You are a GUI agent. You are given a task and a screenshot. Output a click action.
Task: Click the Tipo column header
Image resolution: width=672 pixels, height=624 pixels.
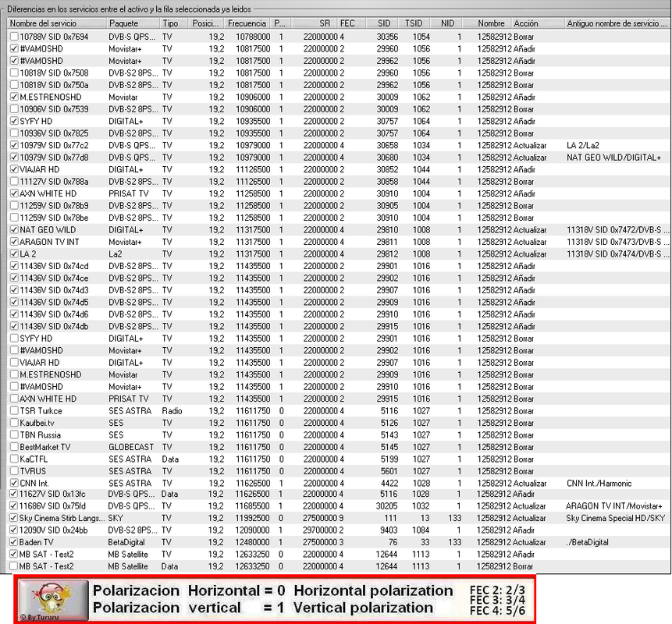(x=173, y=23)
